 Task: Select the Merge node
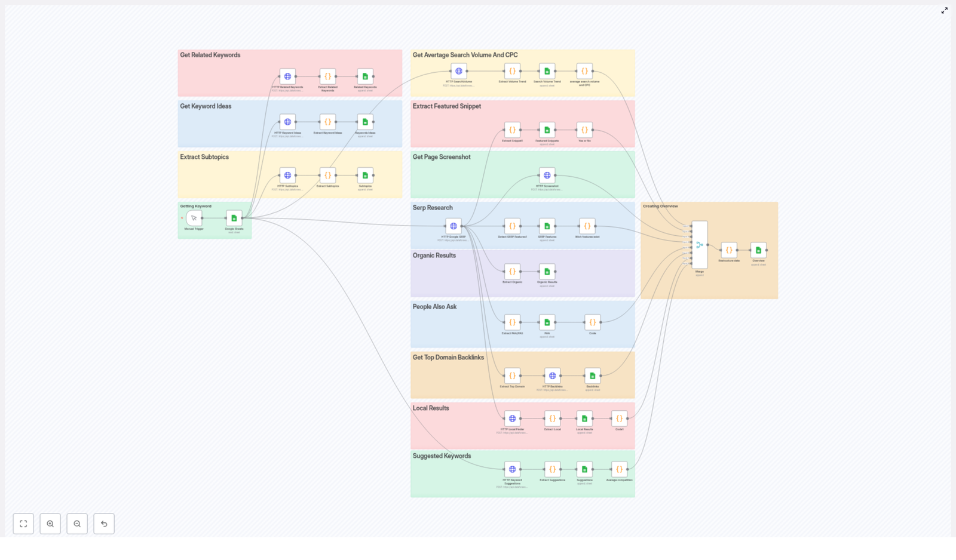click(x=700, y=245)
